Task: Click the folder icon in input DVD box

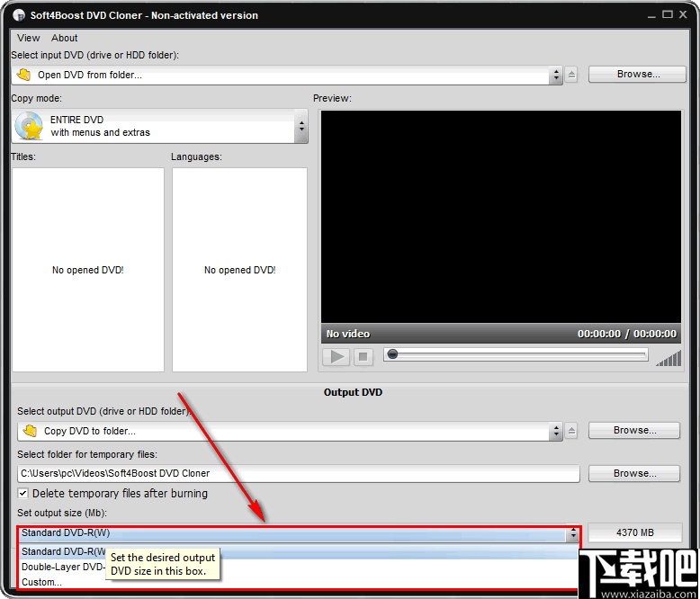Action: tap(24, 75)
